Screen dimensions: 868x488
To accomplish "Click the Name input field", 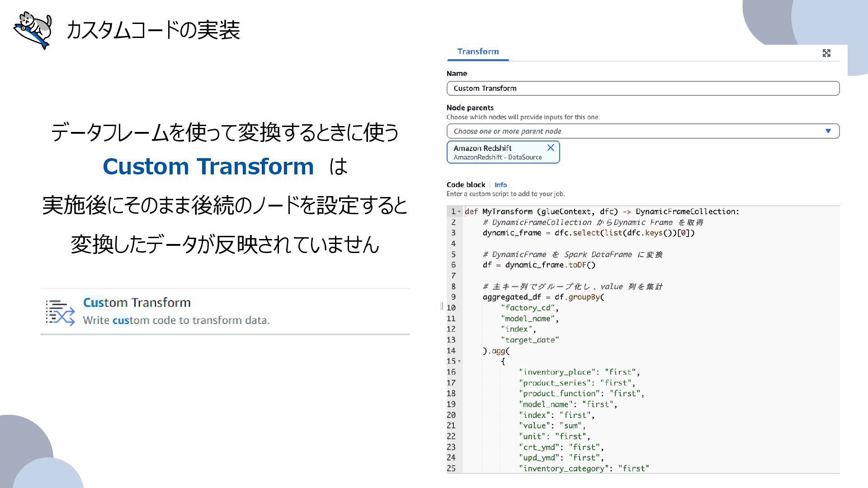I will 642,89.
